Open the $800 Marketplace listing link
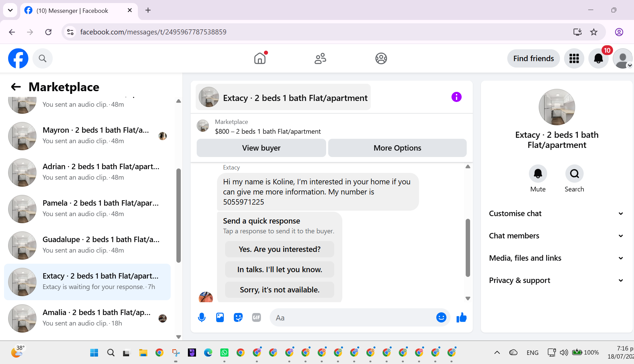 [x=268, y=131]
